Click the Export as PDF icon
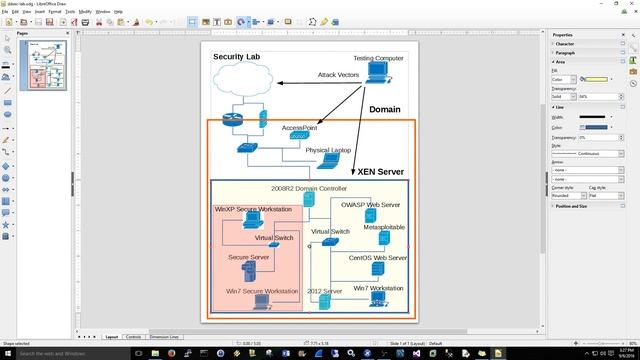 [x=74, y=22]
